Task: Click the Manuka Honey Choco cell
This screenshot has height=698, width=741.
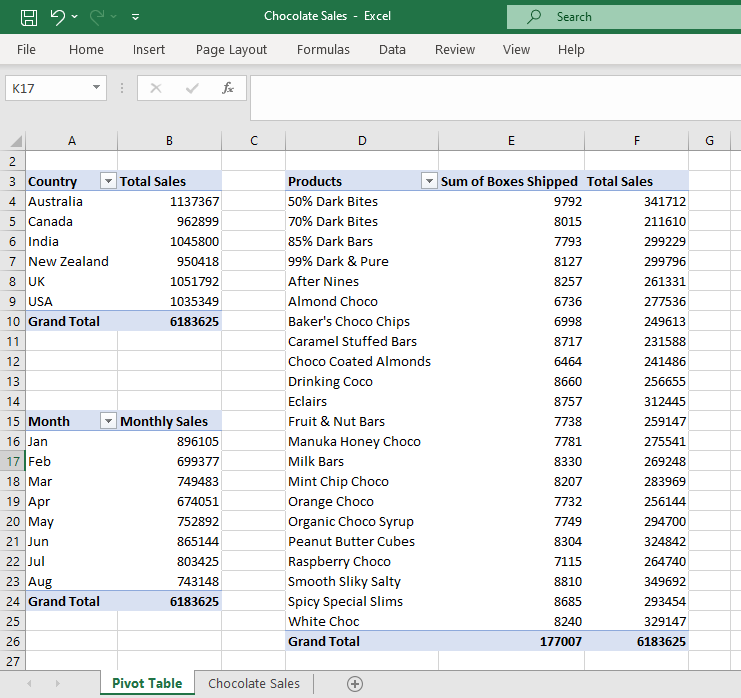Action: [362, 441]
